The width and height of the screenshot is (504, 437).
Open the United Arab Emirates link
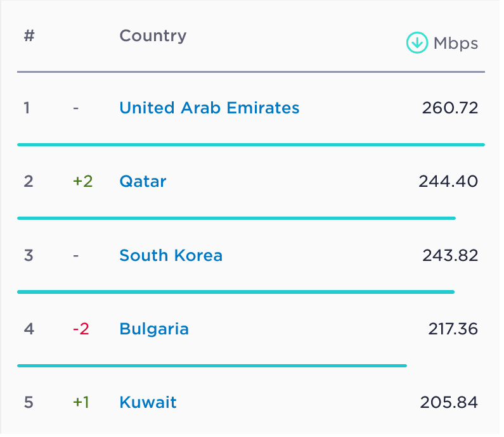pyautogui.click(x=209, y=108)
